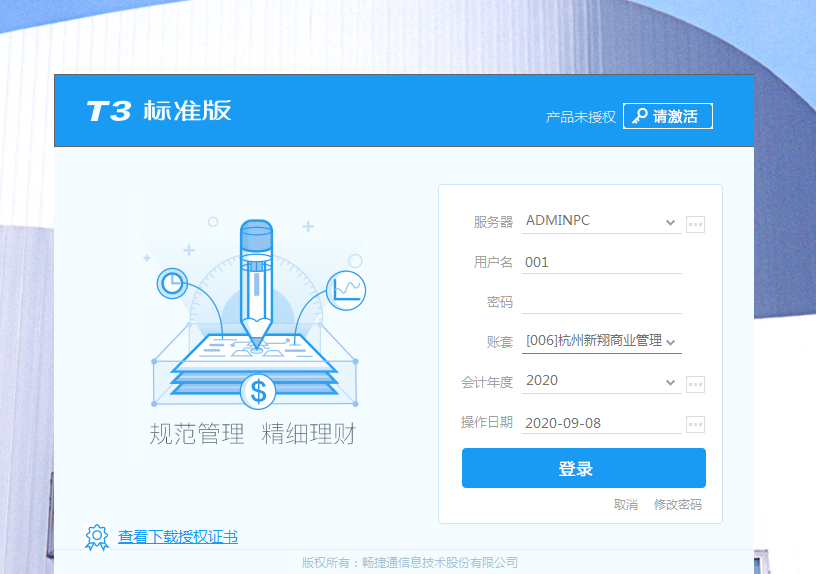816x574 pixels.
Task: Open date picker ellipsis beside 操作日期
Action: 695,424
